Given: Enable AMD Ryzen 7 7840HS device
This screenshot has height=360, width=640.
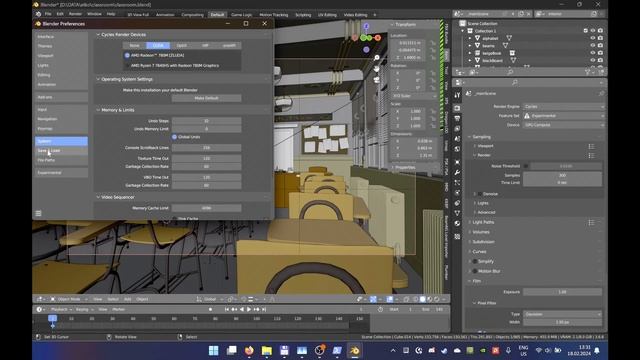Looking at the screenshot, I should [x=127, y=65].
